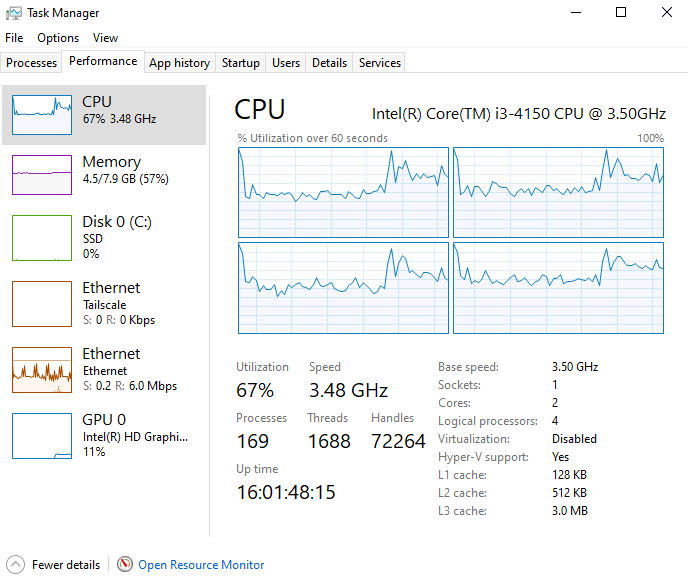Click the L3 cache value '3.0 MB'
This screenshot has width=688, height=583.
pos(570,511)
